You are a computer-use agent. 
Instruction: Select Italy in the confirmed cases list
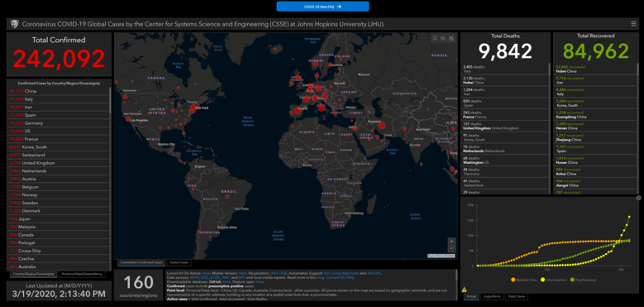(x=58, y=99)
